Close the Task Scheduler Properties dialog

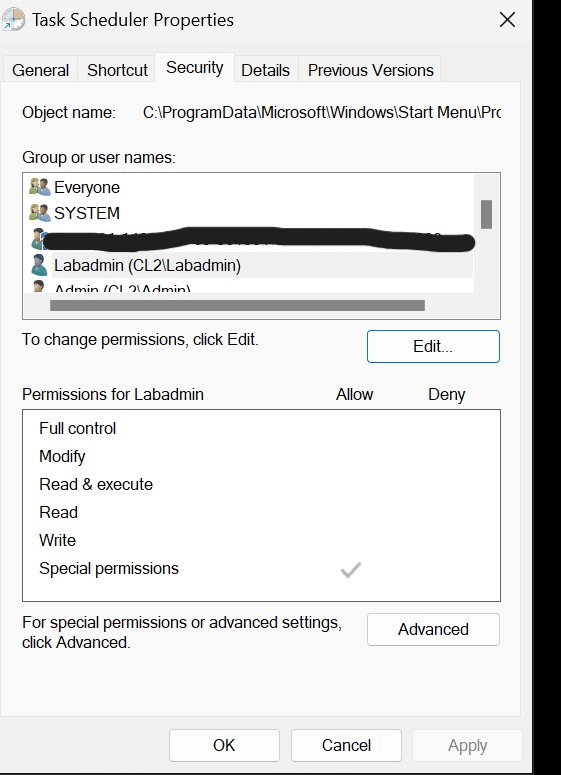pos(507,20)
